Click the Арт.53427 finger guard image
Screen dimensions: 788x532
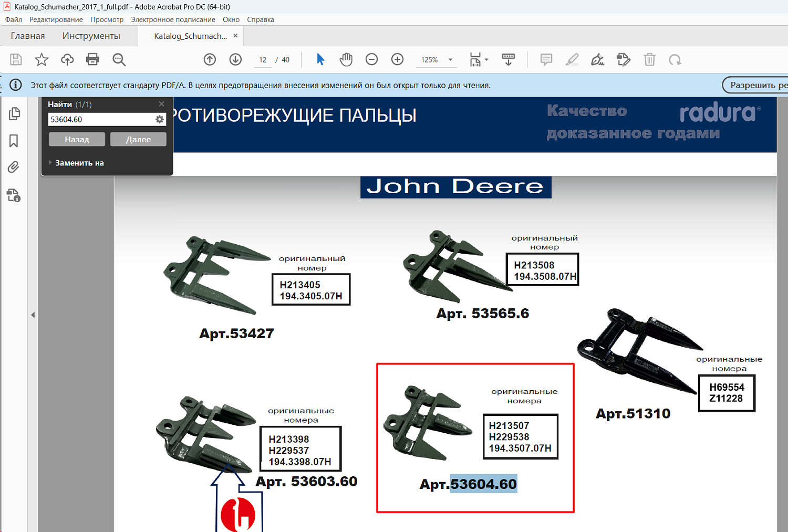click(217, 275)
